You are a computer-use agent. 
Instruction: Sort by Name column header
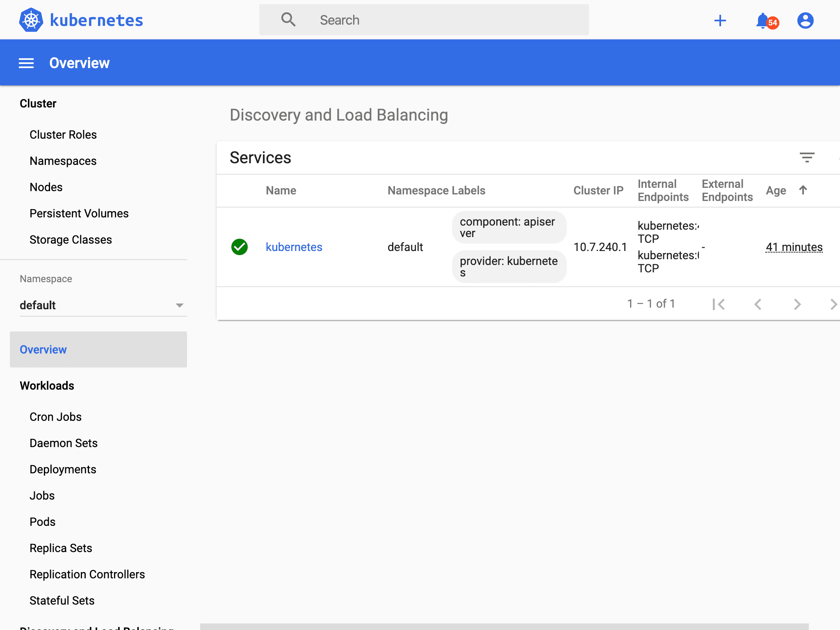click(x=281, y=190)
